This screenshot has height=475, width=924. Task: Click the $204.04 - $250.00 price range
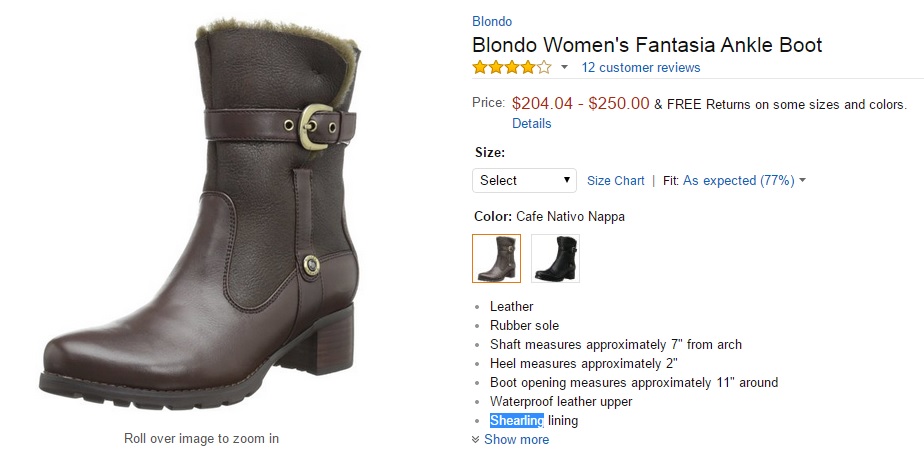580,103
